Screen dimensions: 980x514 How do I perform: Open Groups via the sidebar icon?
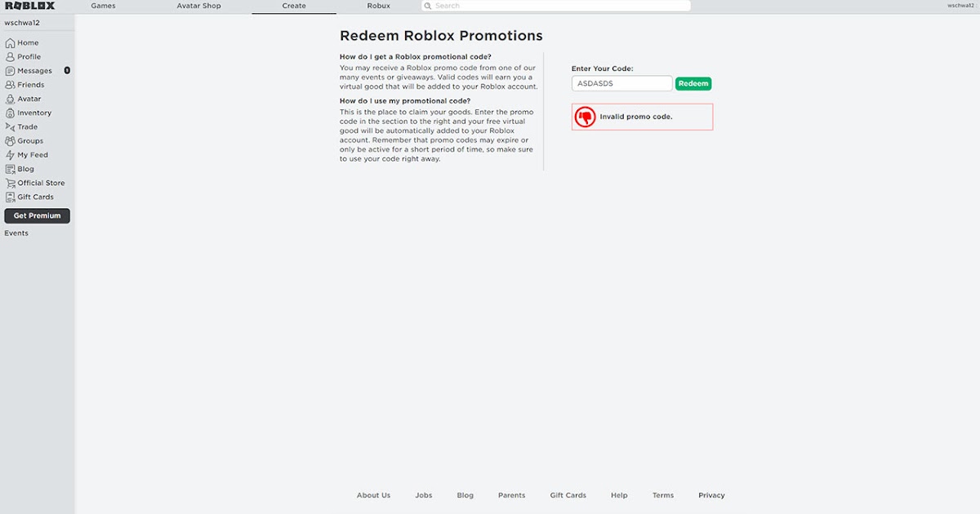pyautogui.click(x=11, y=141)
